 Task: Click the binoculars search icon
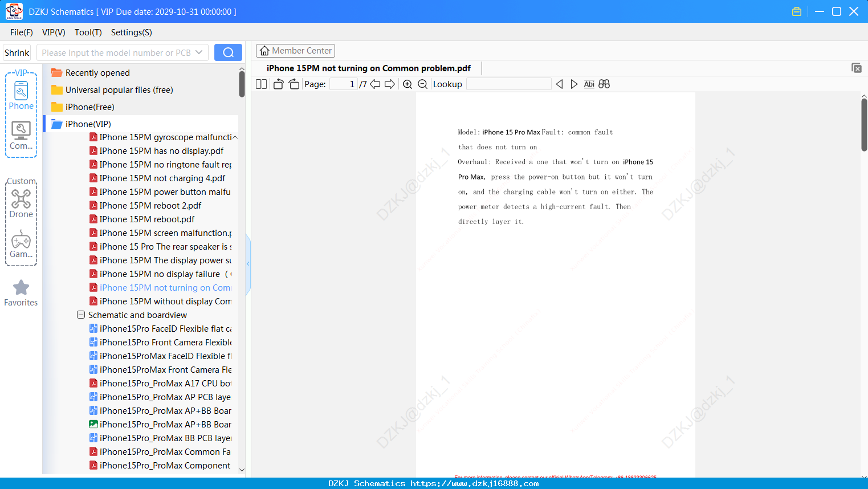coord(604,84)
